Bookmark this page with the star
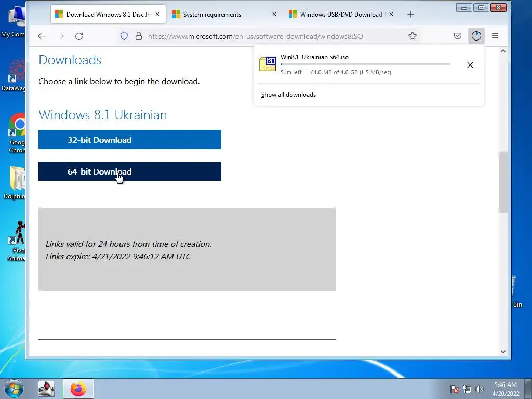The height and width of the screenshot is (399, 532). (412, 36)
